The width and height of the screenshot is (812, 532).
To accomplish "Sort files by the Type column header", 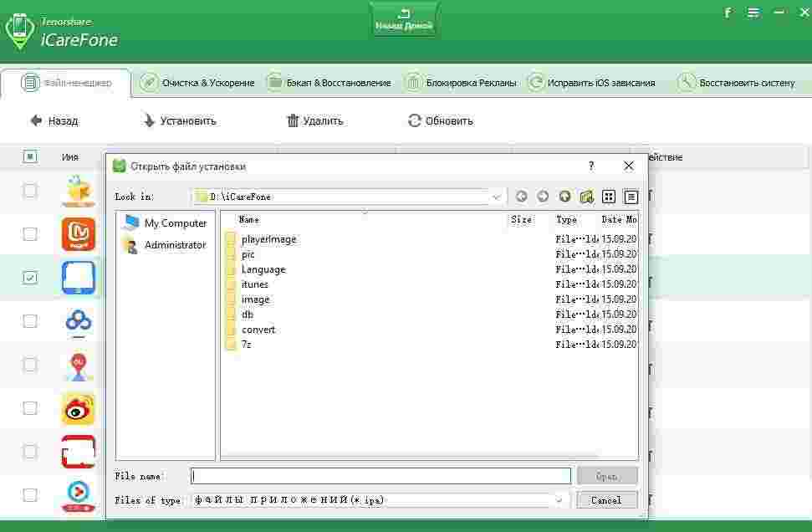I will 566,220.
